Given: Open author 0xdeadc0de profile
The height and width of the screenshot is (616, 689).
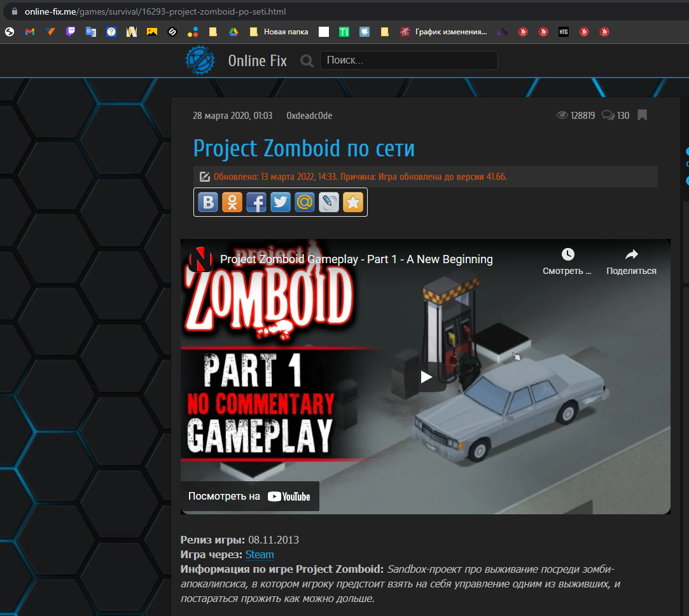Looking at the screenshot, I should click(309, 116).
